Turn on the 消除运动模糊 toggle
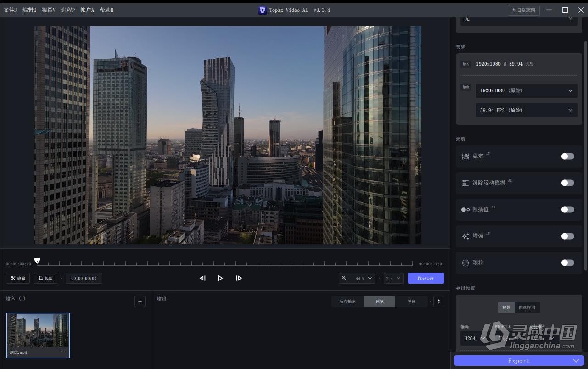This screenshot has height=369, width=588. coord(567,183)
